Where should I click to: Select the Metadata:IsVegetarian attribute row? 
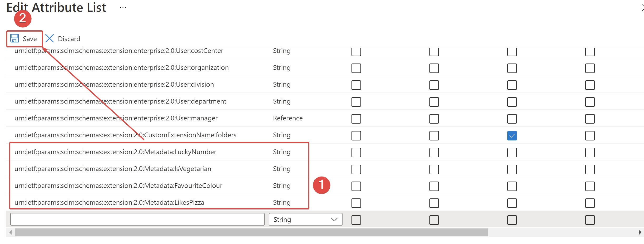pyautogui.click(x=113, y=169)
